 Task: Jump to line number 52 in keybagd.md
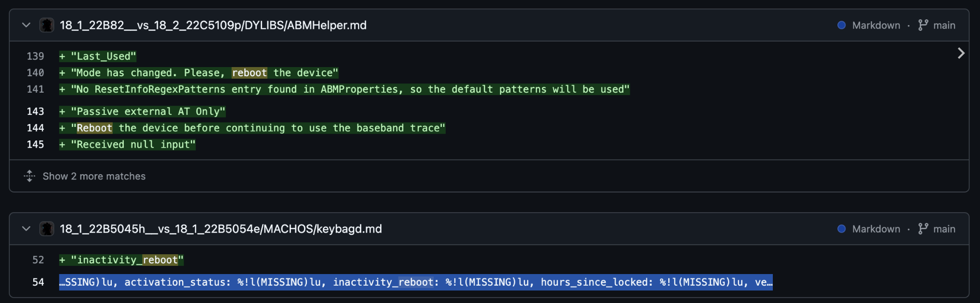(38, 260)
